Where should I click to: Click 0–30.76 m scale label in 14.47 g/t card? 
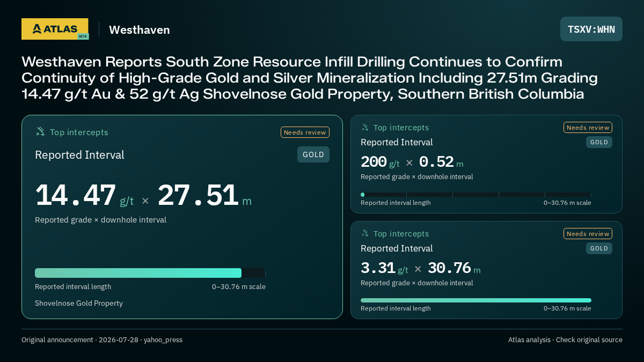(x=239, y=286)
